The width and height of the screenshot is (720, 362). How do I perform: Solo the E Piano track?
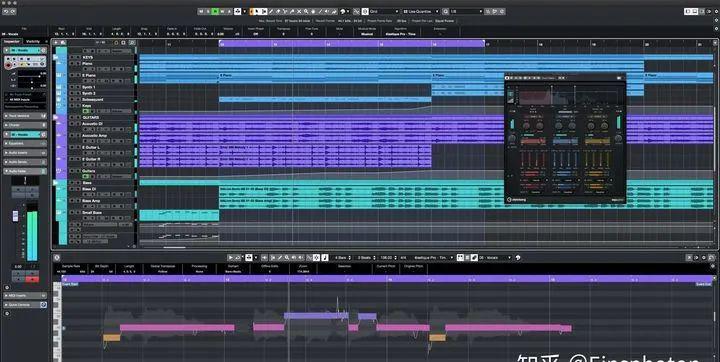[78, 75]
